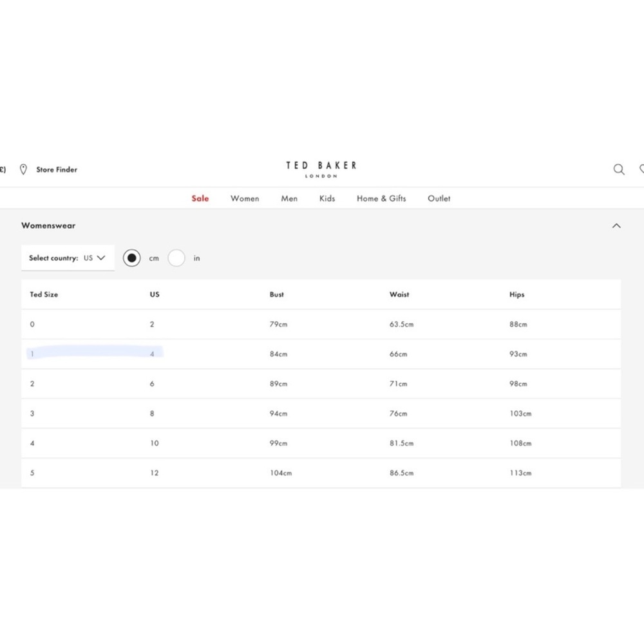Select the in measurement radio button
Image resolution: width=644 pixels, height=644 pixels.
(176, 258)
